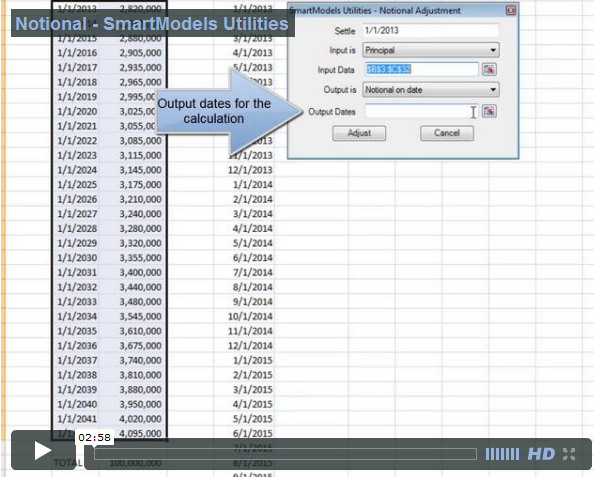Select output date cell 4/1/2014
The image size is (594, 477).
tap(244, 228)
